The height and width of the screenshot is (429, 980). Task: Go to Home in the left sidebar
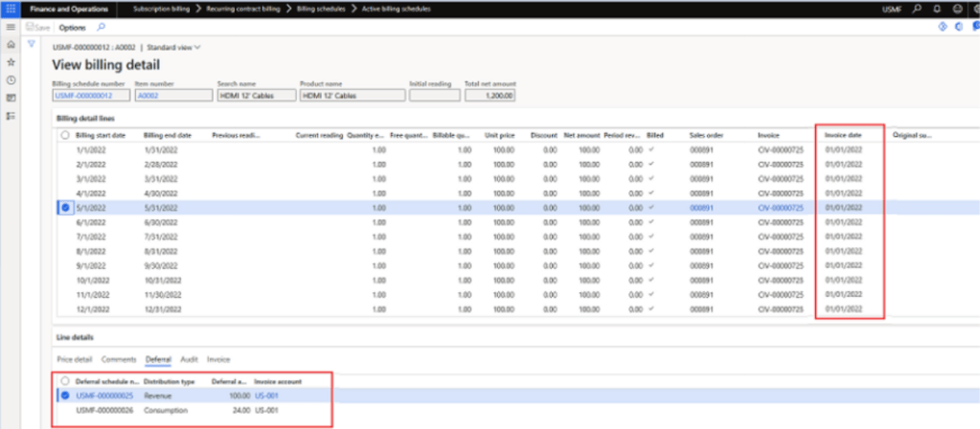(x=11, y=45)
